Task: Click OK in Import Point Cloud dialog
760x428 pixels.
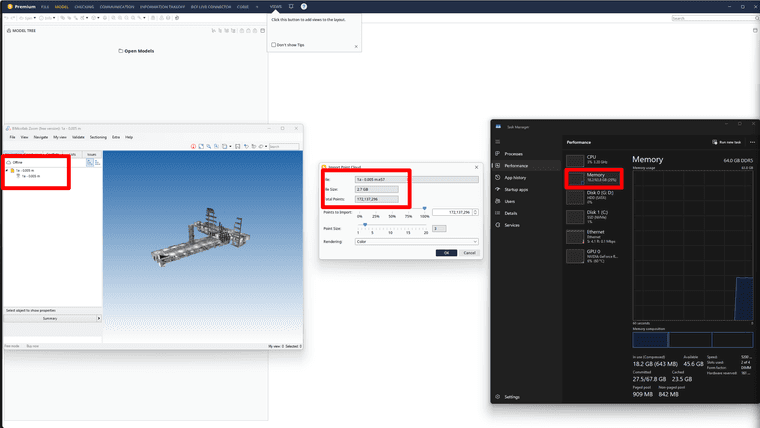Action: [x=446, y=253]
